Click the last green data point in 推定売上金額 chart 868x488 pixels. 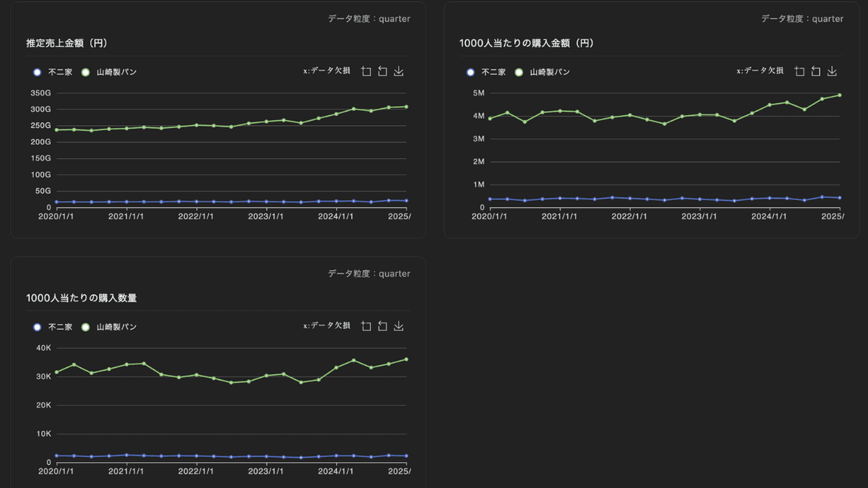406,107
